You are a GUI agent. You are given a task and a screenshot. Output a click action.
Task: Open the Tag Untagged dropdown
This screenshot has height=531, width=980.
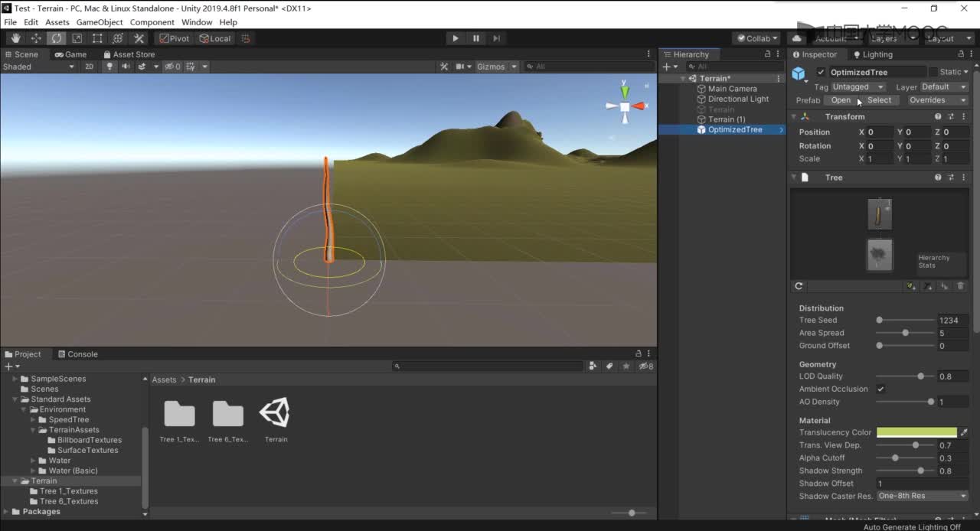[858, 87]
